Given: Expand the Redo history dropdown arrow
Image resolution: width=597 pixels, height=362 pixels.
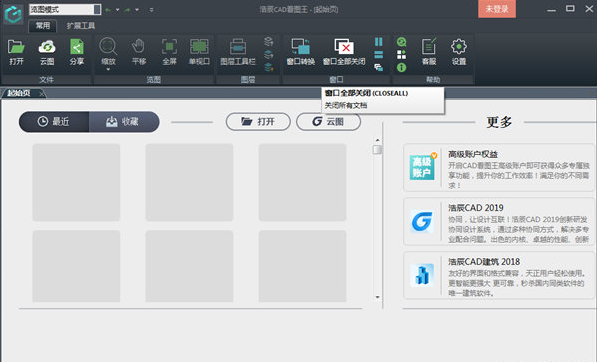Looking at the screenshot, I should coord(137,10).
